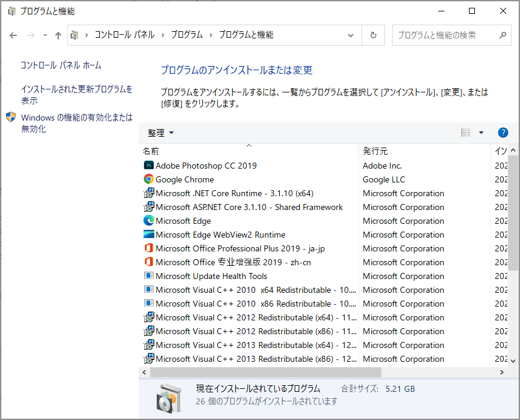Click the back navigation arrow
The image size is (520, 420).
13,35
